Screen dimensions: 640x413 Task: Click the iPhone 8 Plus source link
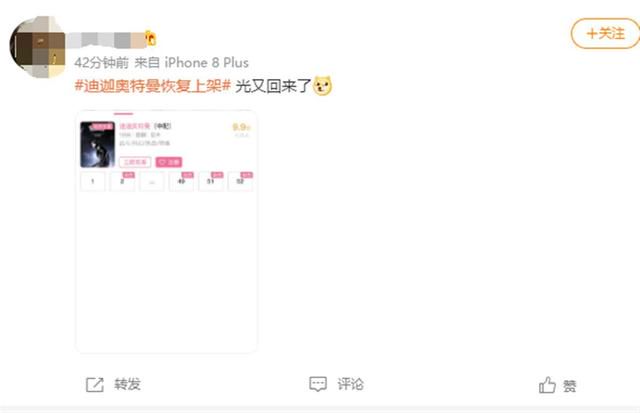click(207, 63)
